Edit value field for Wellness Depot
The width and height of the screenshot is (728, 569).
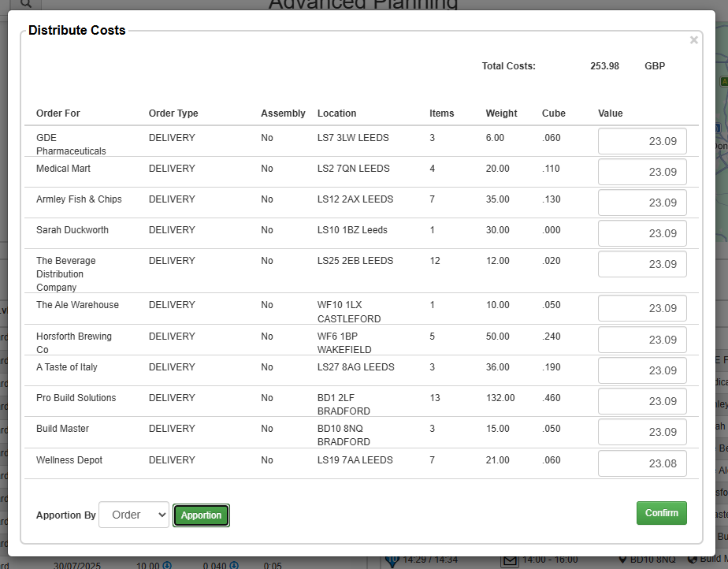pos(642,463)
